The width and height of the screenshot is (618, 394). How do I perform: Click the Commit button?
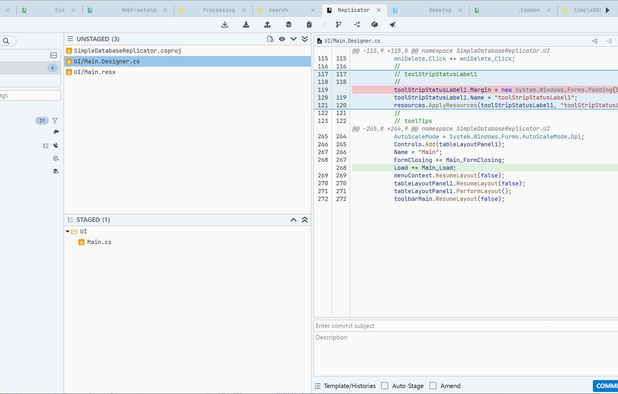click(x=605, y=386)
